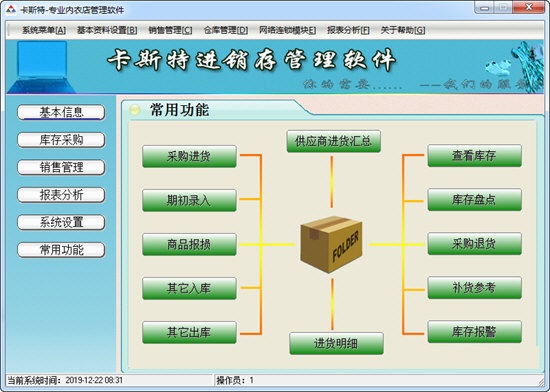Click the 操作员: 1 status bar text

coord(235,380)
